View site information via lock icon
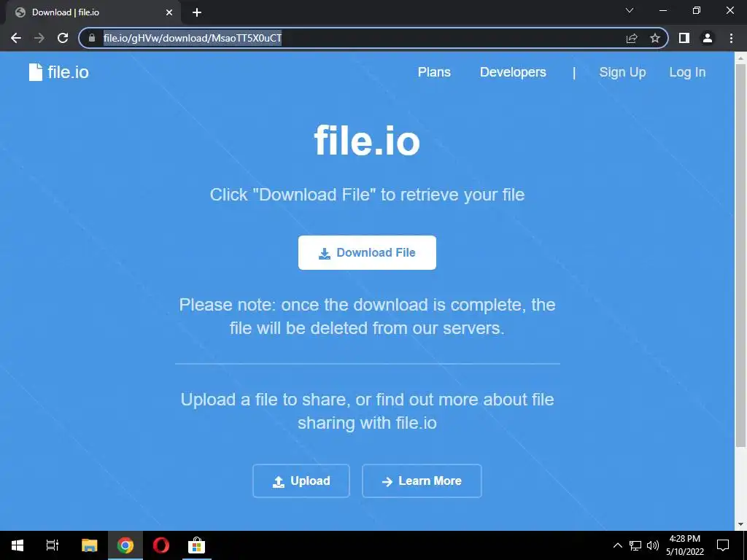Screen dimensions: 747x560 (x=92, y=38)
